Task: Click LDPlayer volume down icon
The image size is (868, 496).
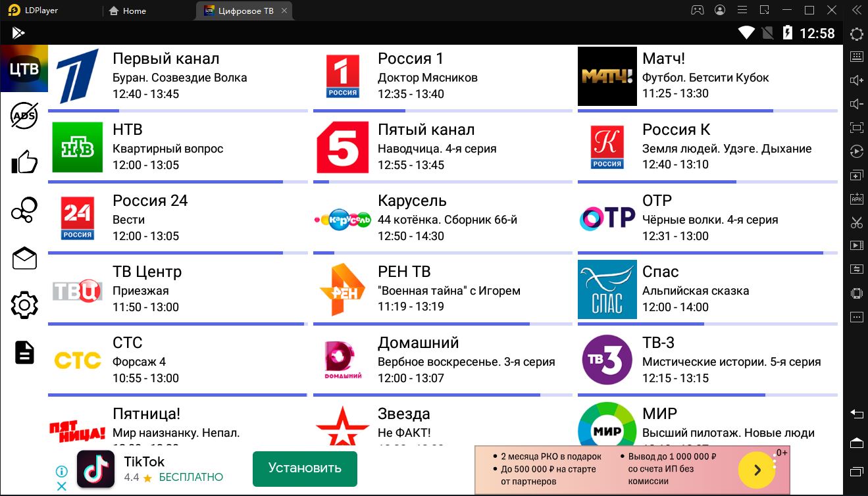Action: coord(856,104)
